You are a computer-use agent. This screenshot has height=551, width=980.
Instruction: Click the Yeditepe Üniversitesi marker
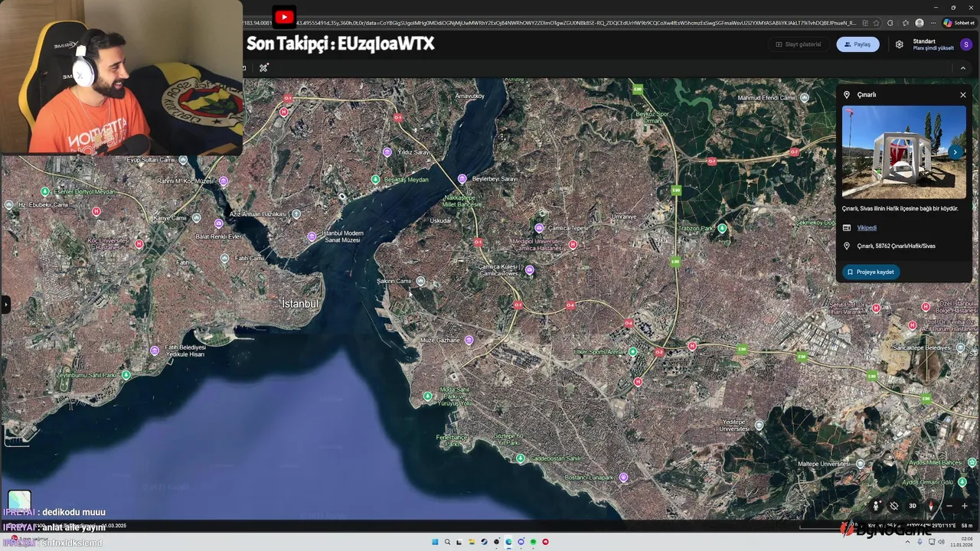click(759, 425)
